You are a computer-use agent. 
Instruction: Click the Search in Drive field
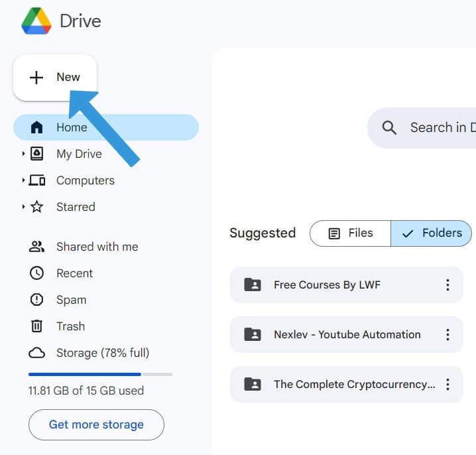point(422,128)
